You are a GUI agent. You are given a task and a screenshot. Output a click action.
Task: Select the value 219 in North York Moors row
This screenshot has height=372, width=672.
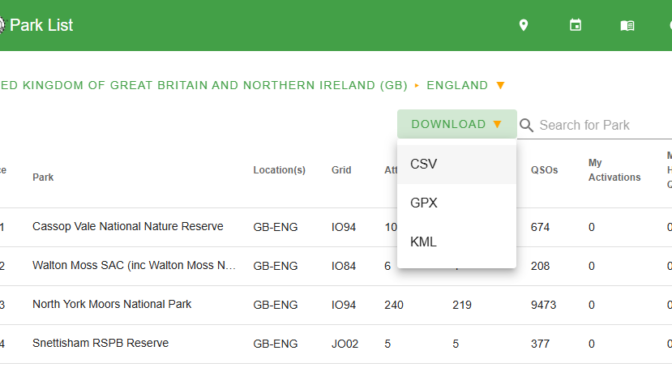tap(462, 305)
